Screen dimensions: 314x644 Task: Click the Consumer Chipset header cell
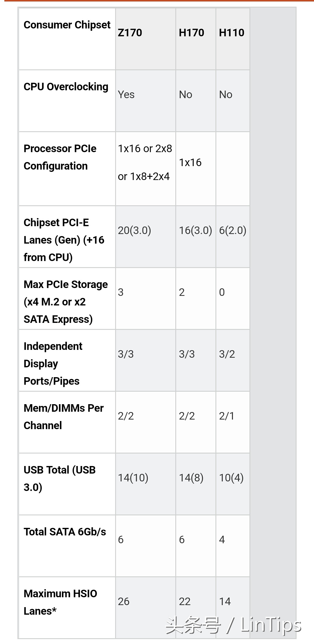[67, 25]
